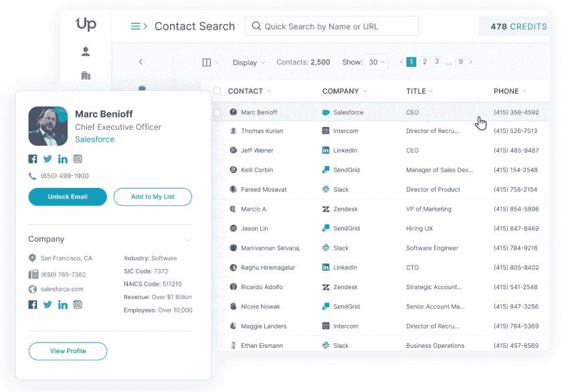Click the Business Operations title cell
562x392 pixels.
(x=435, y=345)
